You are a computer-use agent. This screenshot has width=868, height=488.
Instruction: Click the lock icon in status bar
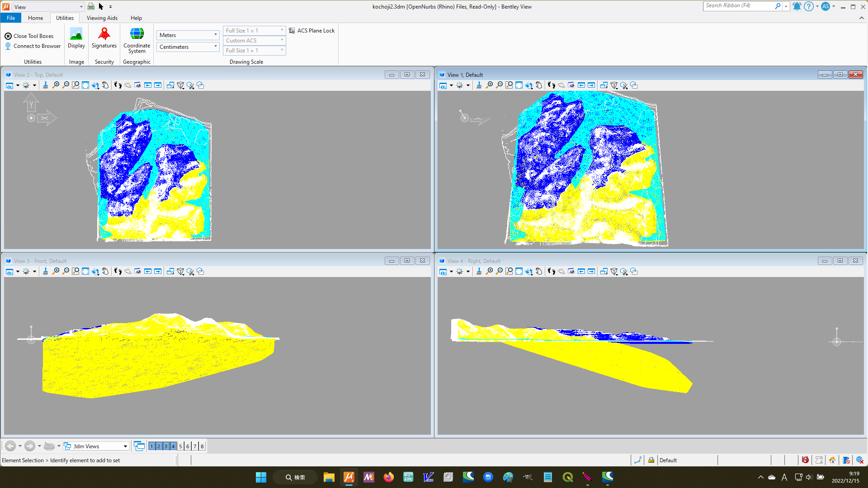[x=651, y=460]
